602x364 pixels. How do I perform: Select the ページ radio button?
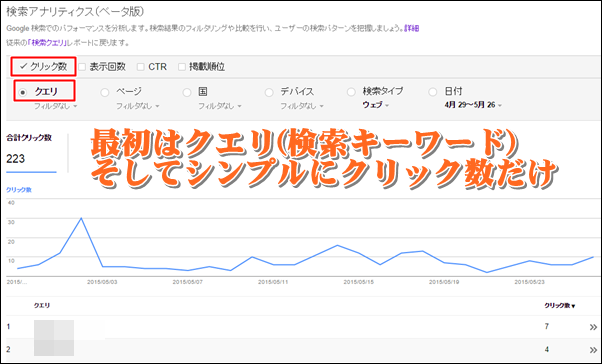(104, 93)
